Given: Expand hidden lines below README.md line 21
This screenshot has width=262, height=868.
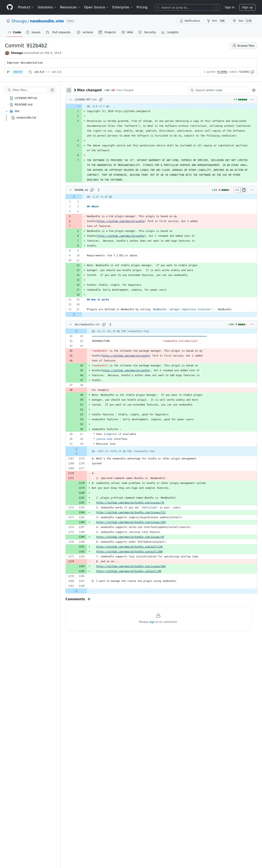Looking at the screenshot, I should [74, 314].
